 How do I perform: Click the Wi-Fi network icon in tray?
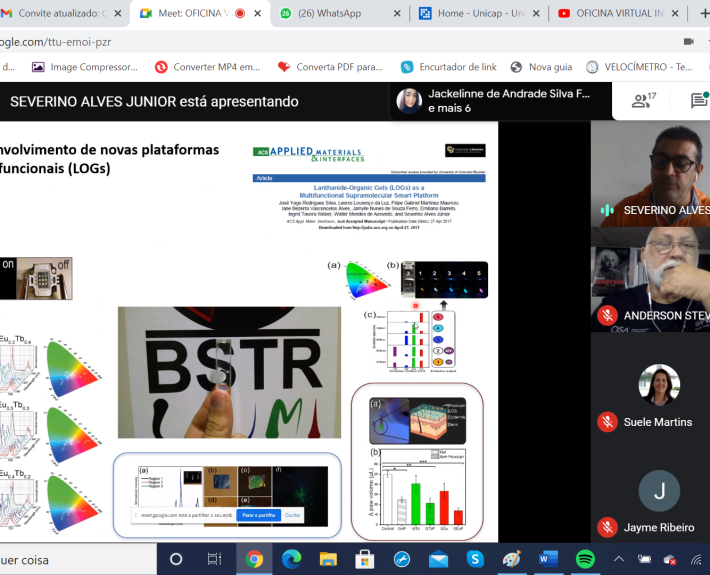click(696, 560)
